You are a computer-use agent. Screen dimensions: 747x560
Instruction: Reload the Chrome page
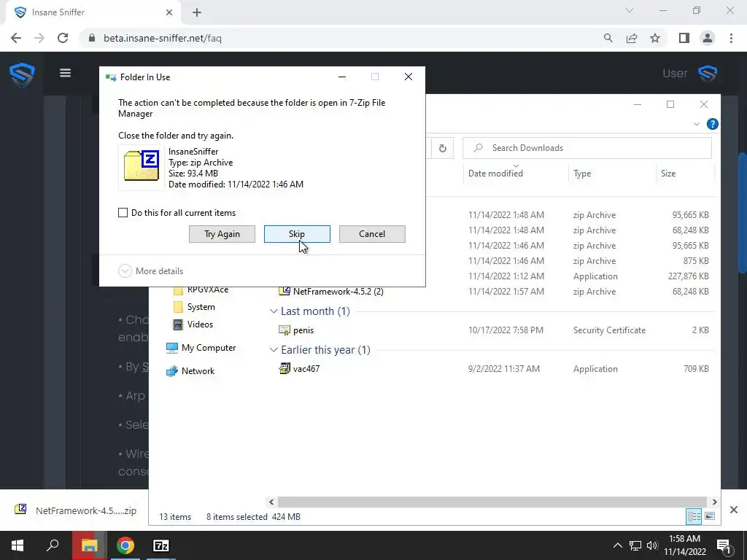tap(63, 38)
